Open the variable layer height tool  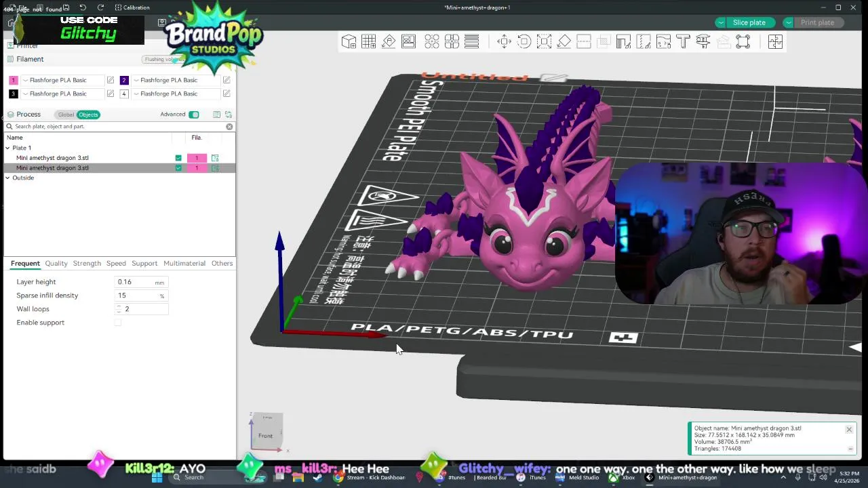472,42
